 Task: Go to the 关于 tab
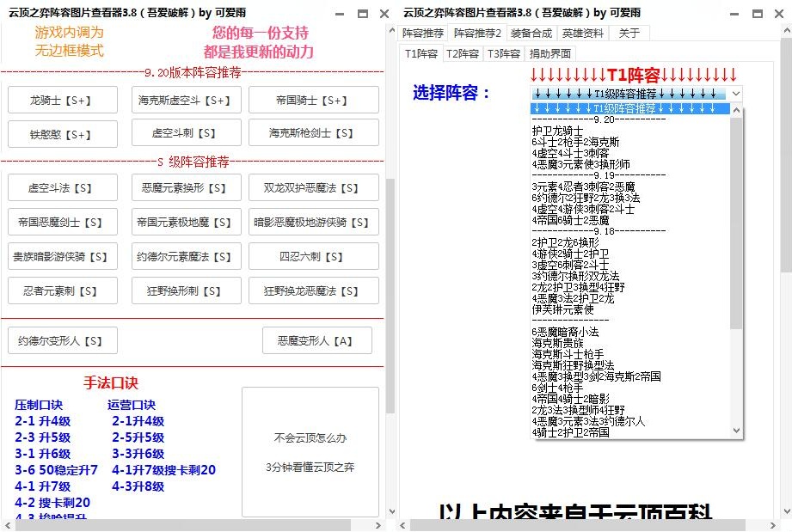click(629, 34)
